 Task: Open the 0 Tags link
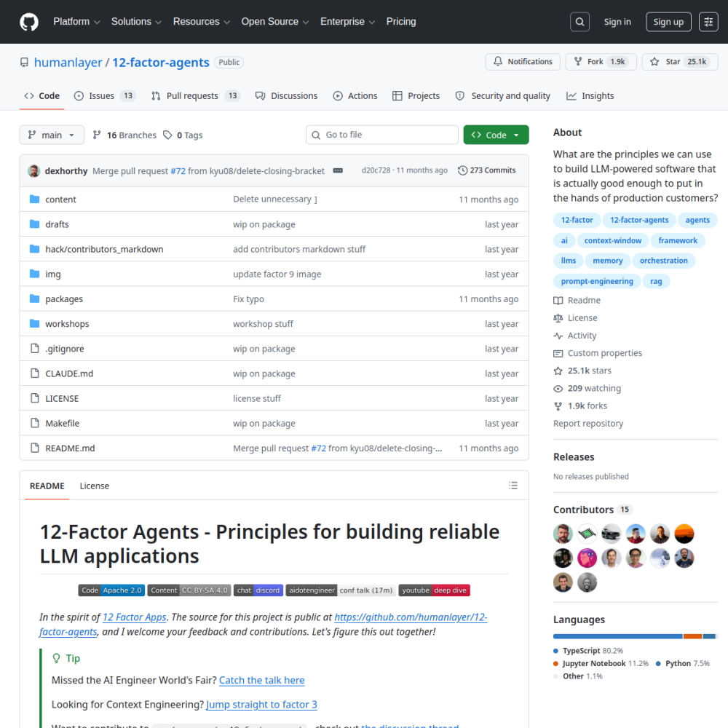coord(183,135)
